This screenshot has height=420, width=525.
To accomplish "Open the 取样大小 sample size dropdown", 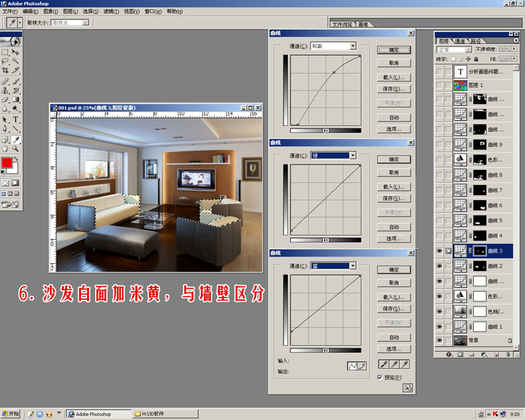I will pos(70,22).
